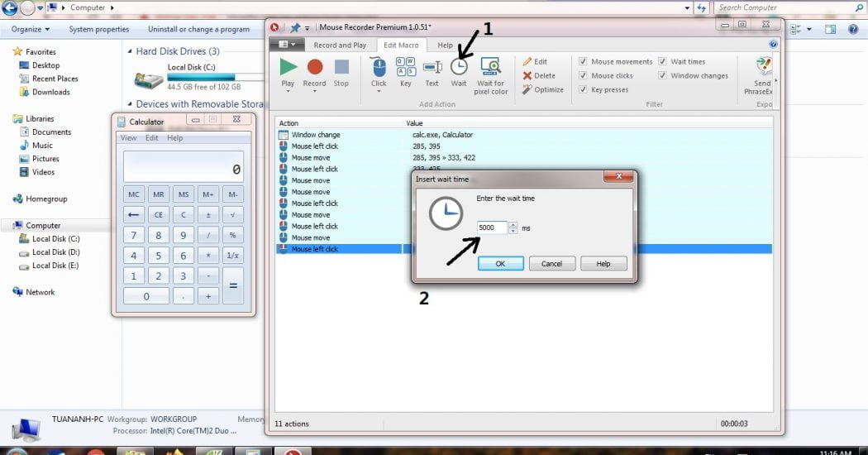Screen dimensions: 868x455
Task: Select the Window change action row
Action: 523,135
